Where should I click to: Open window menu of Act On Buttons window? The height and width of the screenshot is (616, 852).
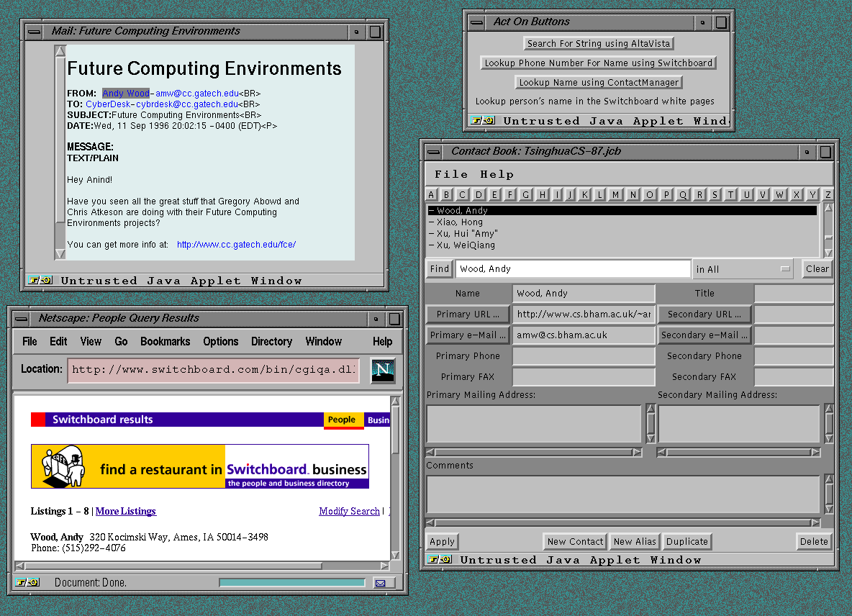pyautogui.click(x=476, y=22)
